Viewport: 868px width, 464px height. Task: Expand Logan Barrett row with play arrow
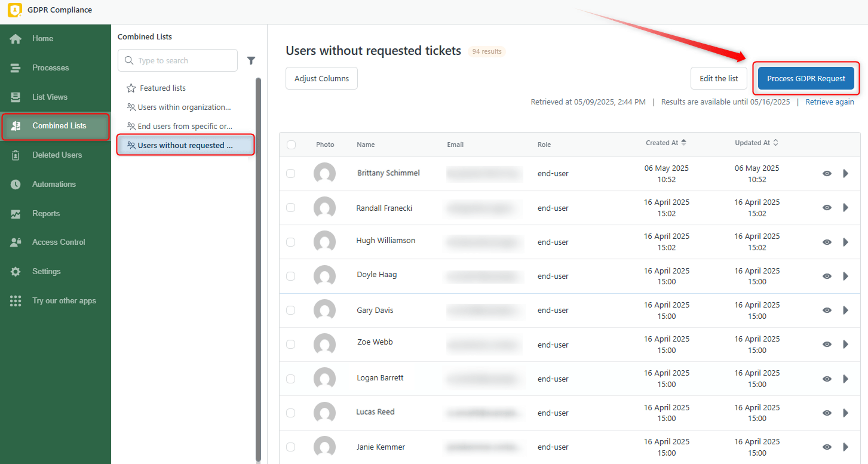[845, 379]
